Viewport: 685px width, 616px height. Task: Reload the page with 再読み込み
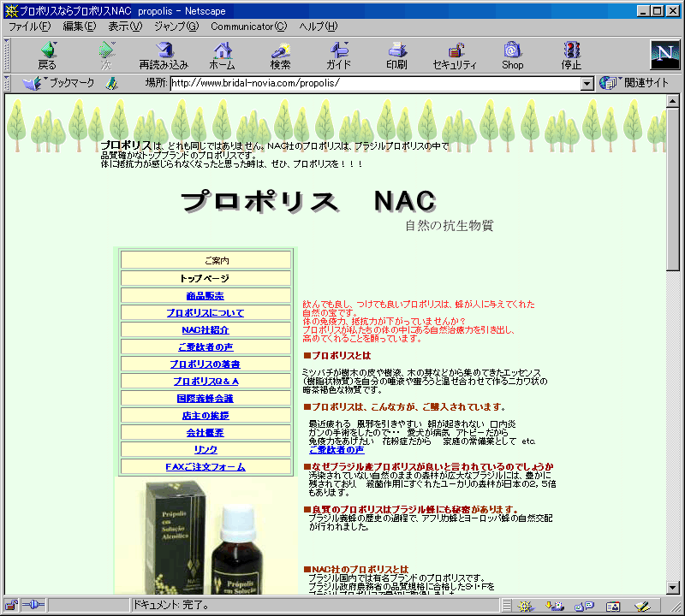tap(164, 56)
